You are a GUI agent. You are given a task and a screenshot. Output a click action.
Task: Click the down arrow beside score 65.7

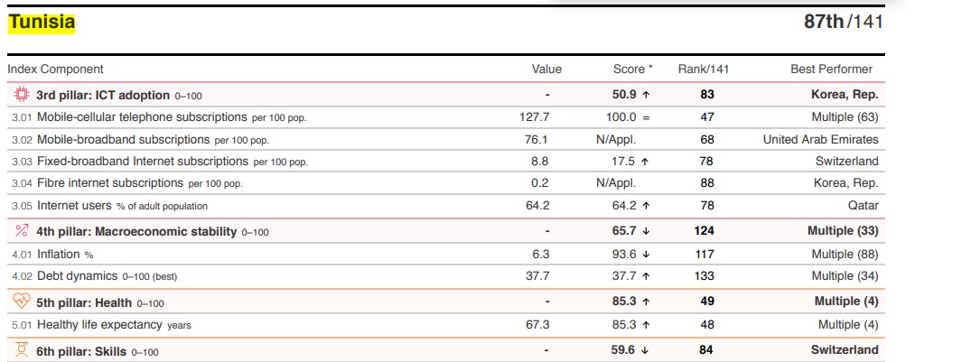tap(646, 232)
